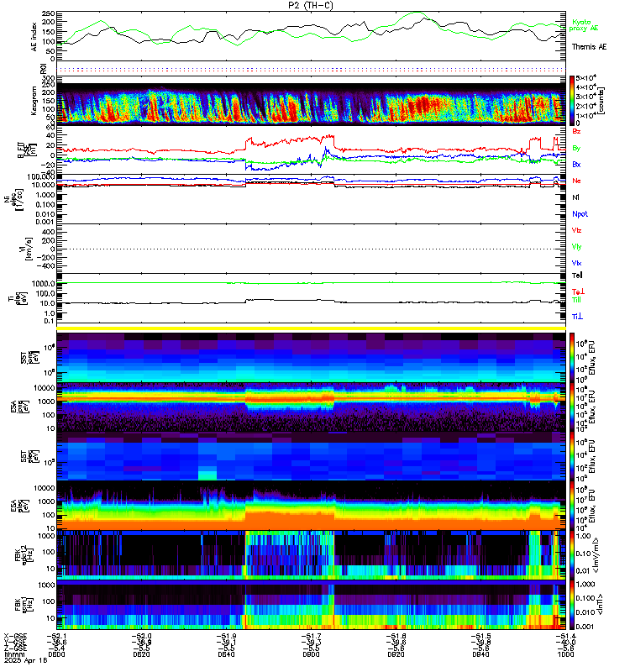Screen dimensions: 630x672
Task: Click the dotted zero line in velocity panel
Action: 311,249
